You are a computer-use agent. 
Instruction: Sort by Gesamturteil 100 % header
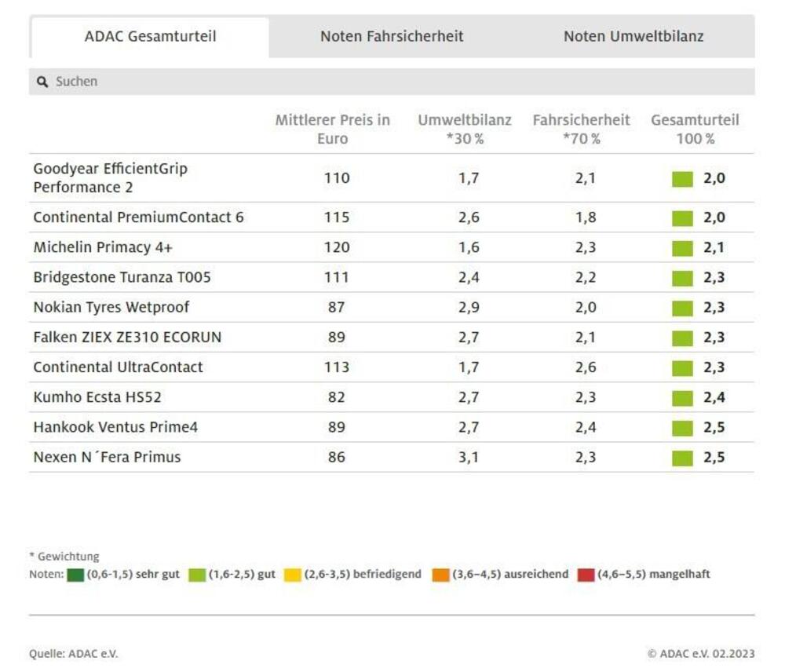click(x=695, y=130)
